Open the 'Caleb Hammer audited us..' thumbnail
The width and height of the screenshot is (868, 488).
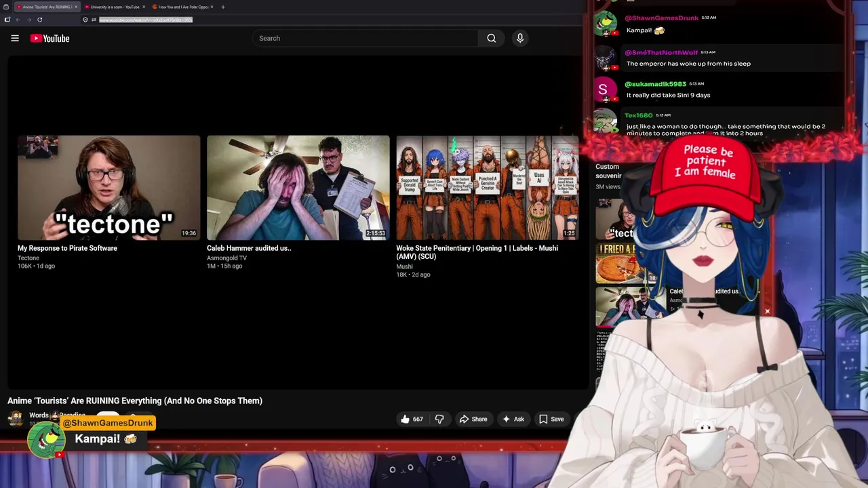[298, 188]
